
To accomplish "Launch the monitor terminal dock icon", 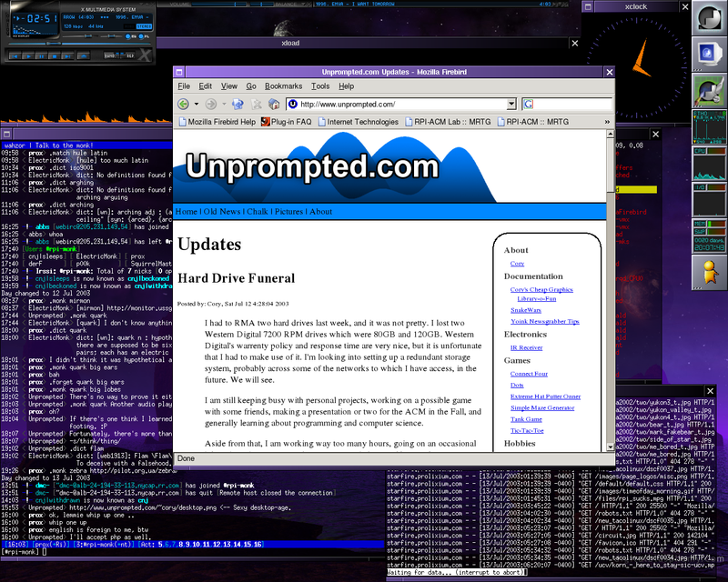I will tap(710, 54).
